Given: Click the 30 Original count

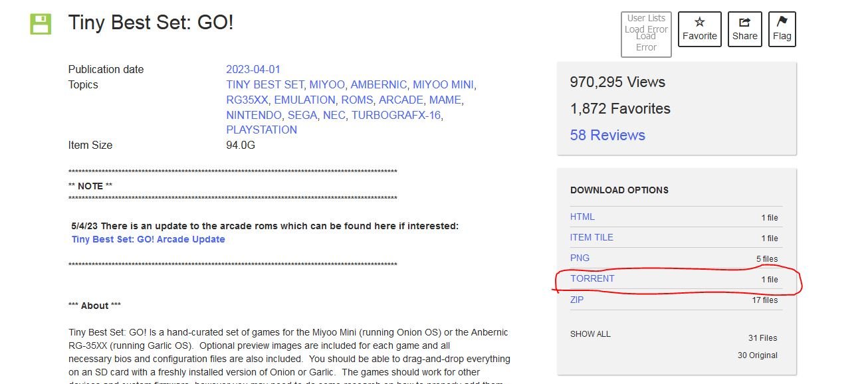Looking at the screenshot, I should click(x=758, y=355).
